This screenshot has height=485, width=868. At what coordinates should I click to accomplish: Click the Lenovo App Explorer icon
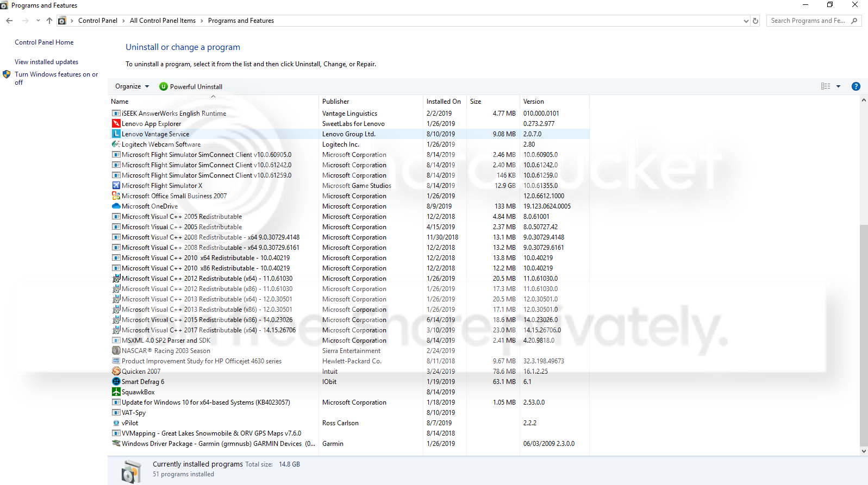coord(116,124)
